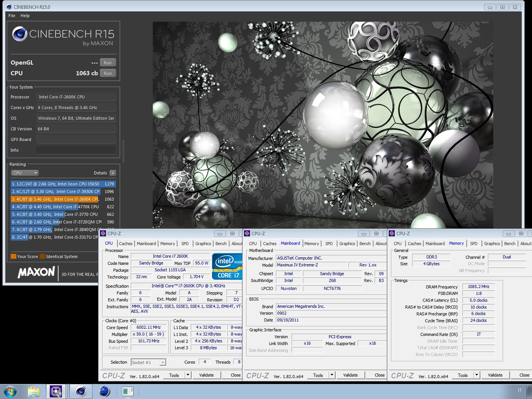Select the i7-3720QM ranking row
Image resolution: width=532 pixels, height=399 pixels.
[63, 222]
